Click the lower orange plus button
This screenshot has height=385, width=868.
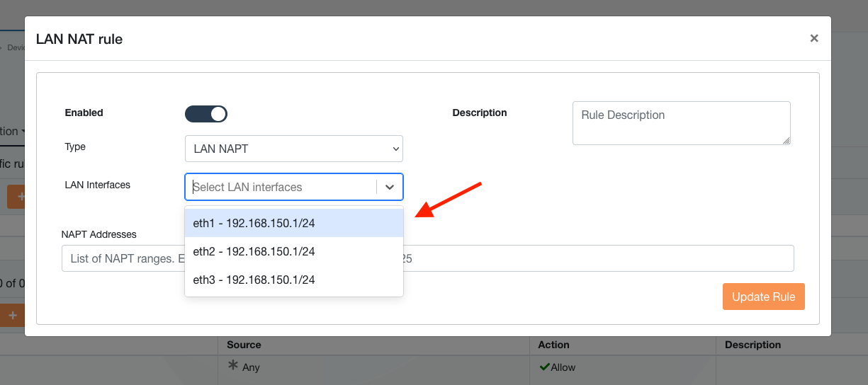(13, 315)
